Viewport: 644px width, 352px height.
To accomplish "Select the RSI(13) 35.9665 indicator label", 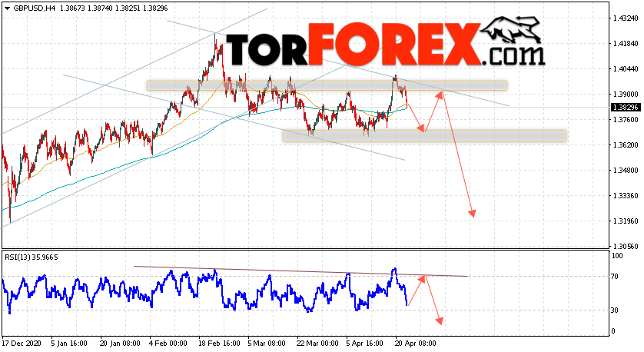I will 32,257.
